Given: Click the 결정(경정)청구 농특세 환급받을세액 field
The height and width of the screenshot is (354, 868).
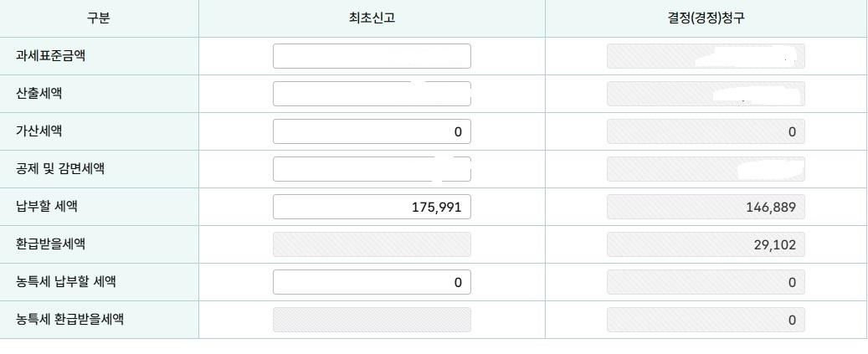Looking at the screenshot, I should 706,320.
